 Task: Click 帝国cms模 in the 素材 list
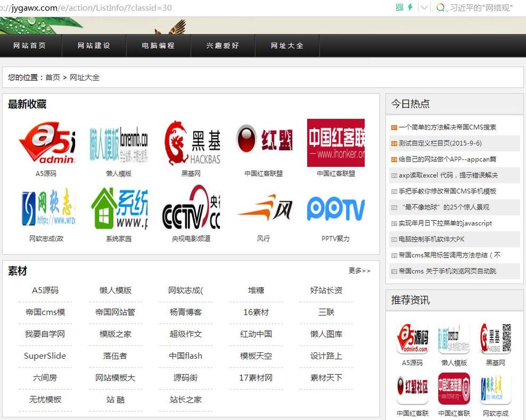[45, 312]
